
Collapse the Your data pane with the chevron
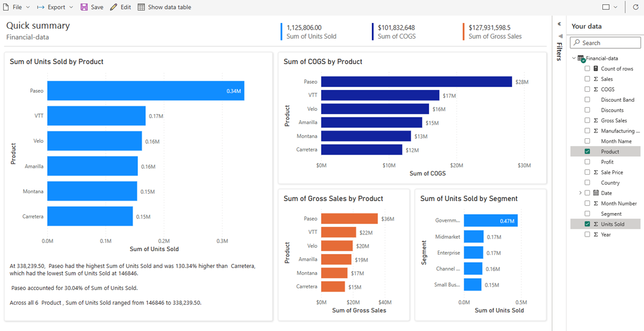point(558,24)
